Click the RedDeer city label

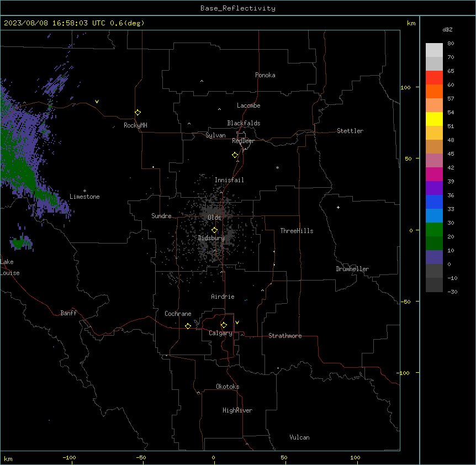tap(243, 141)
